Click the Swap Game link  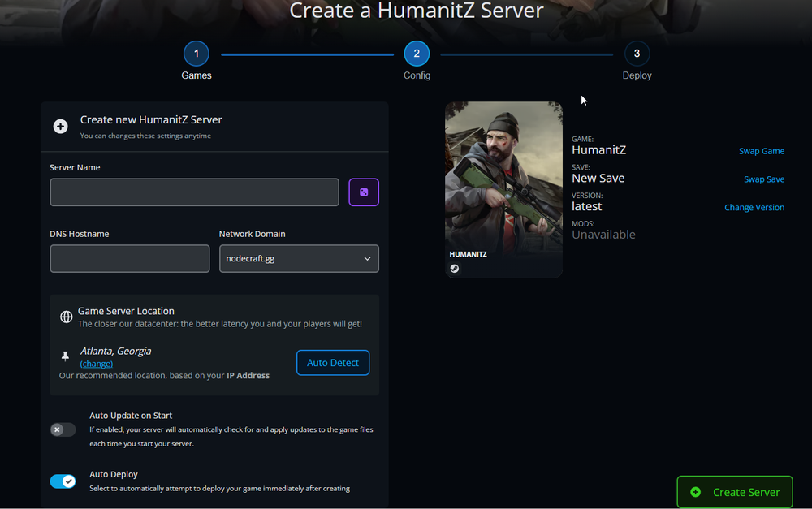(762, 150)
